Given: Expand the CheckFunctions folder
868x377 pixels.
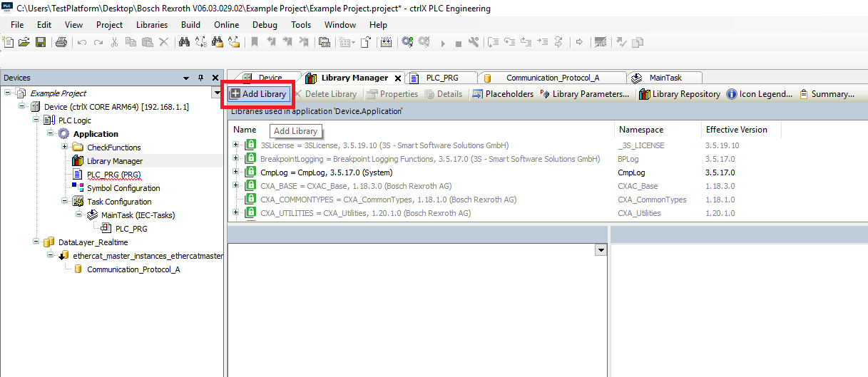Looking at the screenshot, I should click(x=65, y=148).
